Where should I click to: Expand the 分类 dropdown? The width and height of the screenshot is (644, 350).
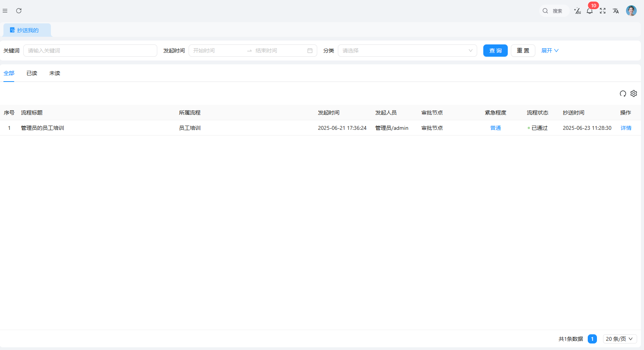[407, 51]
